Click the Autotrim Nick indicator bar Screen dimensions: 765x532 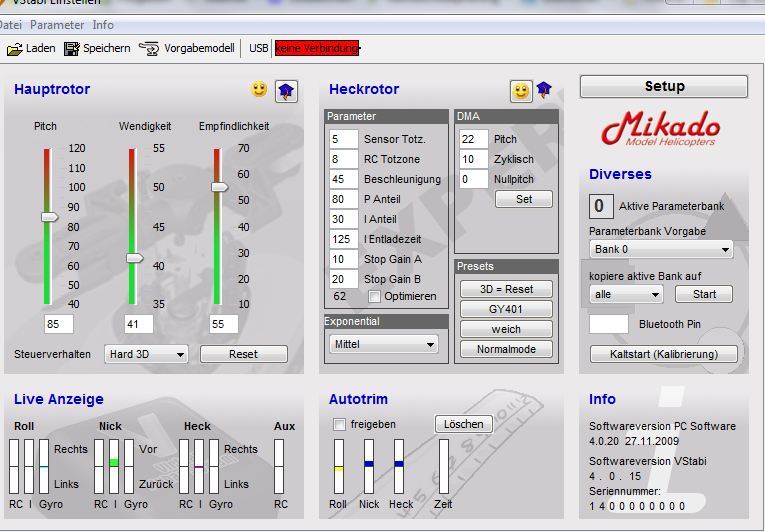(369, 466)
